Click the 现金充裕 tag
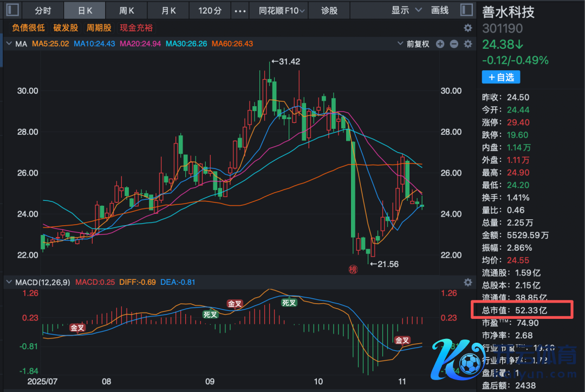Viewport: 585px width, 392px height. [136, 28]
